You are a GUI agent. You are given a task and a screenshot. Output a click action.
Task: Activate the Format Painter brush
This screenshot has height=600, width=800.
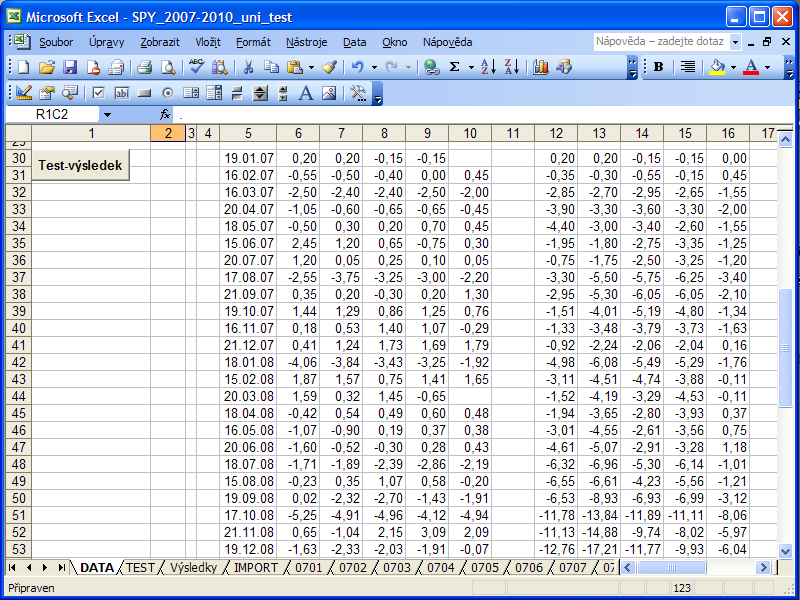[x=329, y=67]
